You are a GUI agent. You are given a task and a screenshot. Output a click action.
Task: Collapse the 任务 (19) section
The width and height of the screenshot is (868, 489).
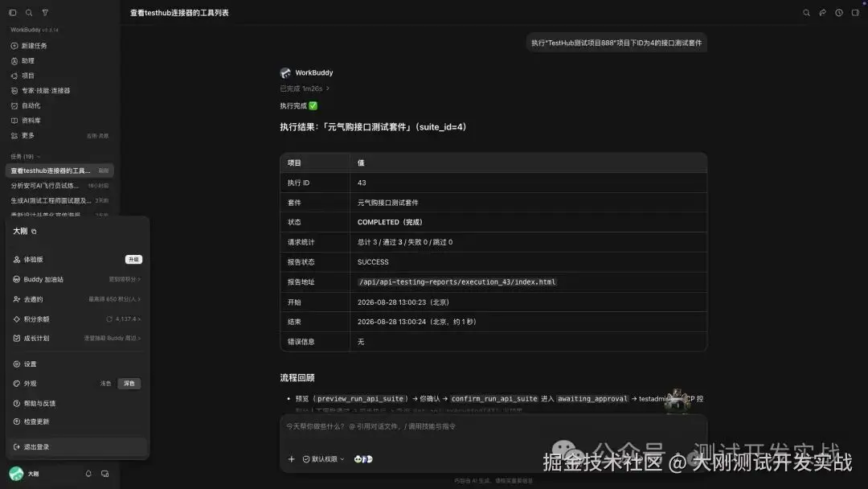(x=26, y=157)
